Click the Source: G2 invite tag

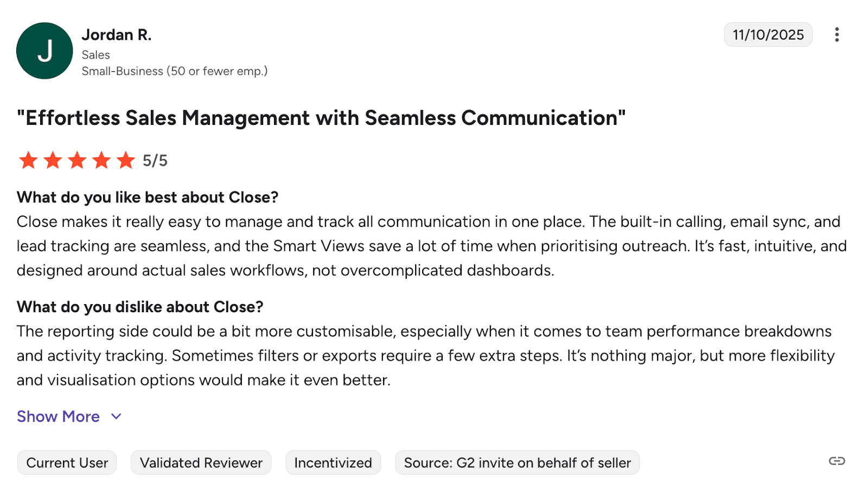click(x=517, y=463)
